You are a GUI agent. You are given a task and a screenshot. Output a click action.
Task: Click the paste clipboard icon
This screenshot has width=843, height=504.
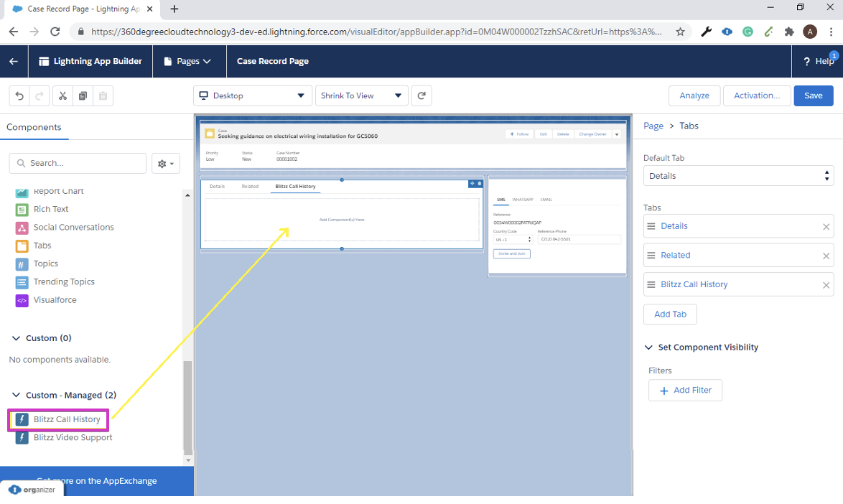(x=103, y=95)
